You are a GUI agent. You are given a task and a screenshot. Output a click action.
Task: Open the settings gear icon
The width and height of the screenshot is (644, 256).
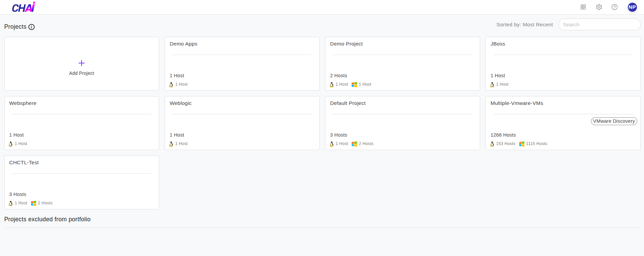(x=599, y=7)
